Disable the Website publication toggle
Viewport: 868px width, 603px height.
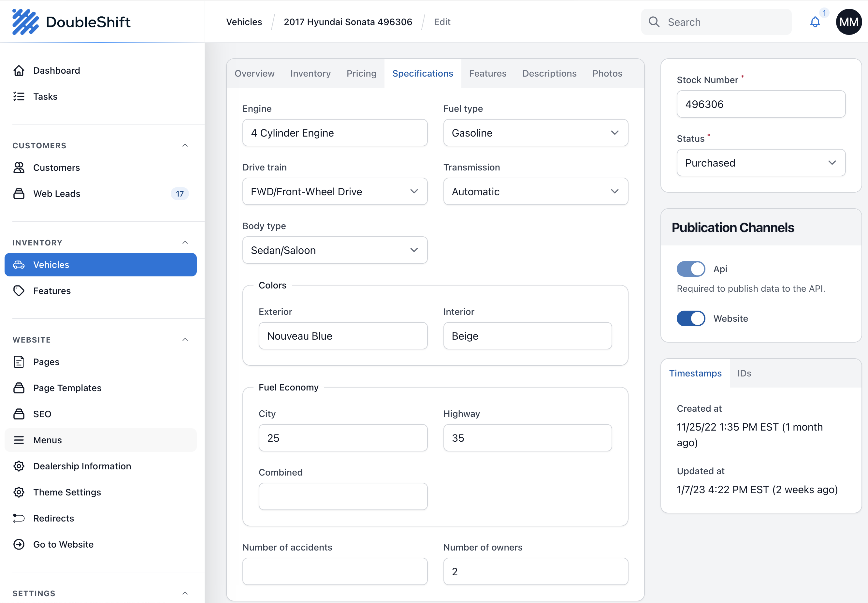[690, 318]
